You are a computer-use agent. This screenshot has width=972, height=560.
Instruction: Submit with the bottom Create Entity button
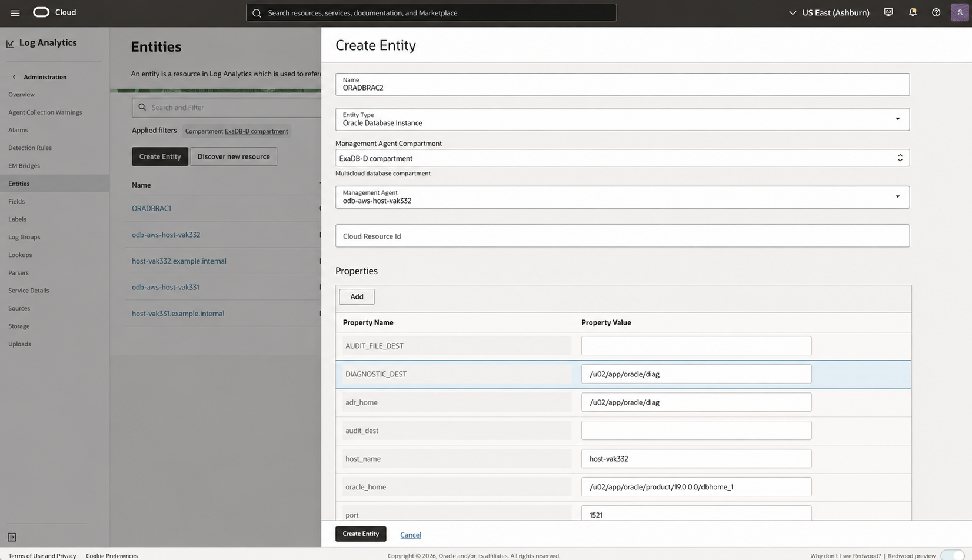coord(361,534)
